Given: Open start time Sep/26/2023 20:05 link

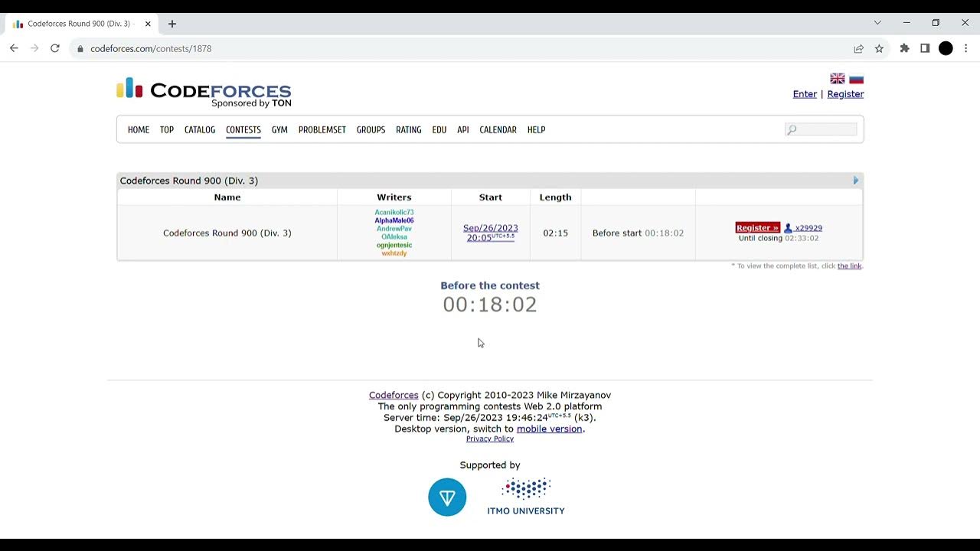Looking at the screenshot, I should click(491, 233).
